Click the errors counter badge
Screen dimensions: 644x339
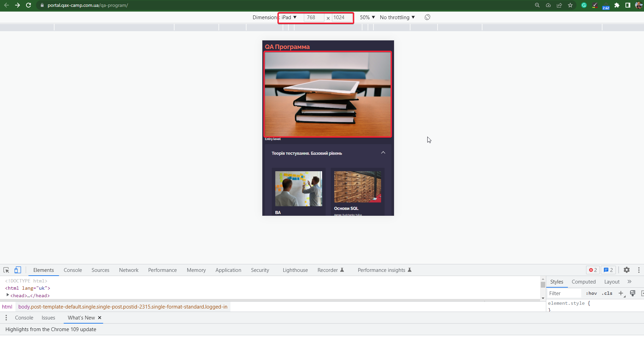[592, 270]
